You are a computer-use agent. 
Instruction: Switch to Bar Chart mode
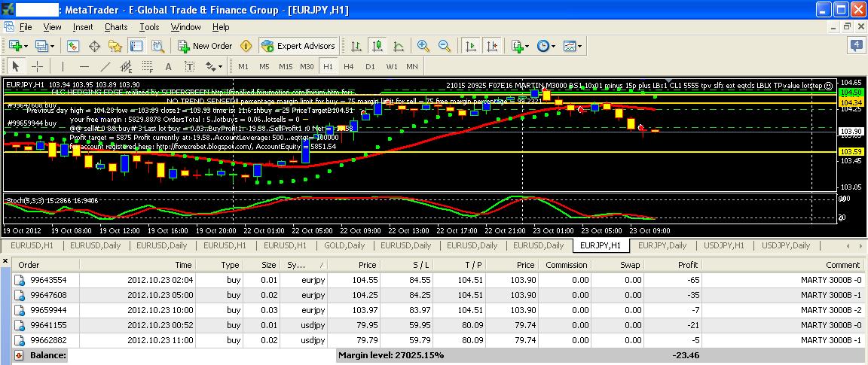356,46
